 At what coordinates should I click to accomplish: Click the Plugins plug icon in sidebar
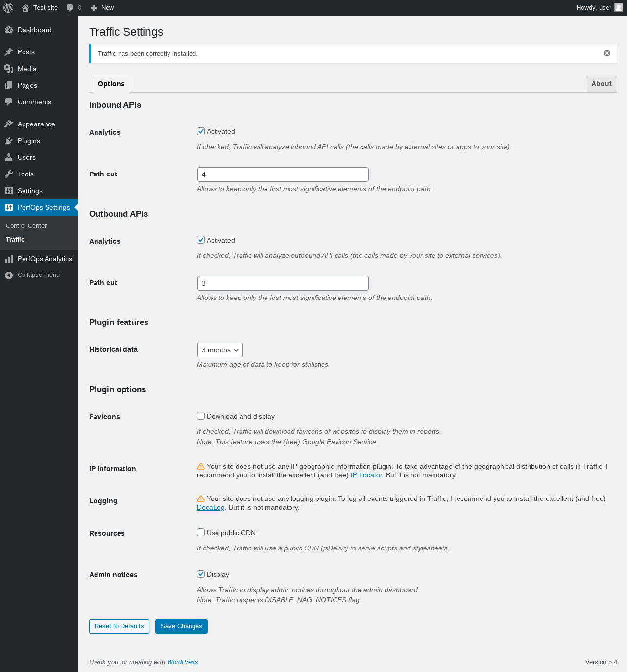(9, 141)
